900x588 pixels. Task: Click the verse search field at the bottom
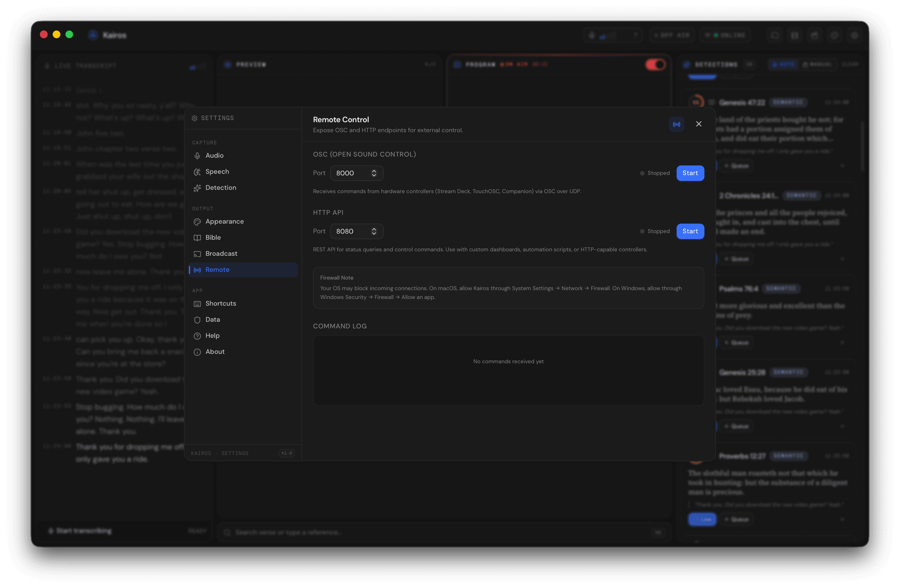click(444, 532)
